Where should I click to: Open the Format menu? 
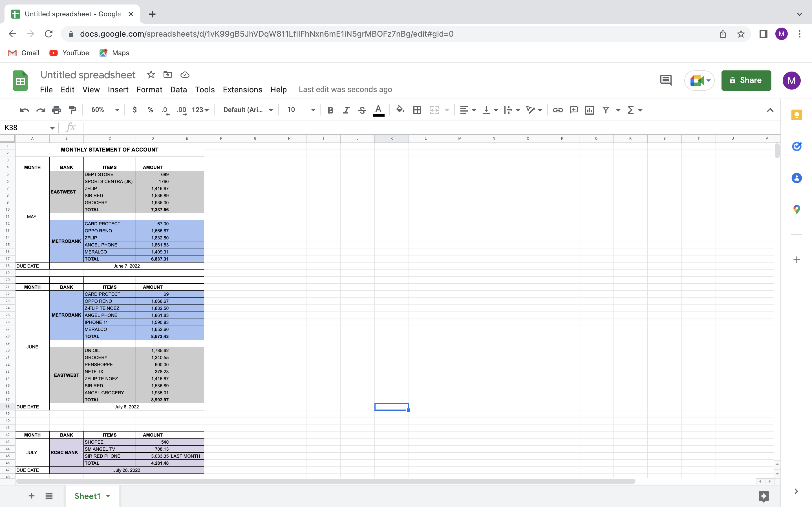[x=149, y=90]
